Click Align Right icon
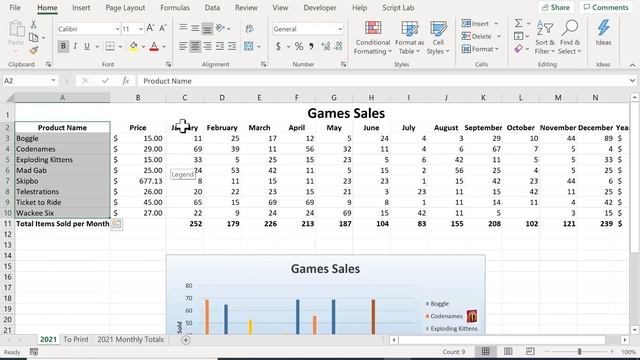 pyautogui.click(x=207, y=46)
